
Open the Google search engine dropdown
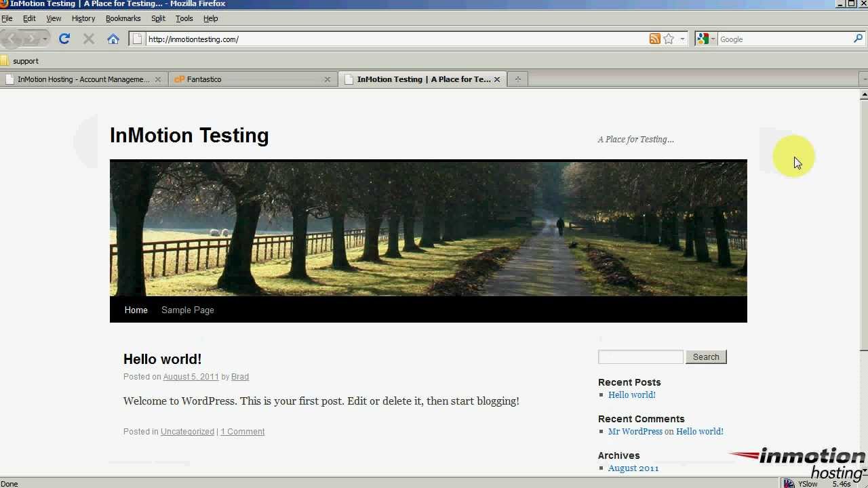712,39
